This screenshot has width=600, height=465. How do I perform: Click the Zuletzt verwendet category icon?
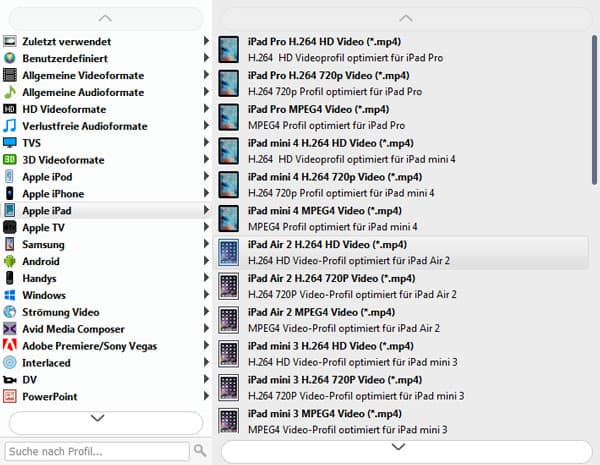pyautogui.click(x=10, y=41)
